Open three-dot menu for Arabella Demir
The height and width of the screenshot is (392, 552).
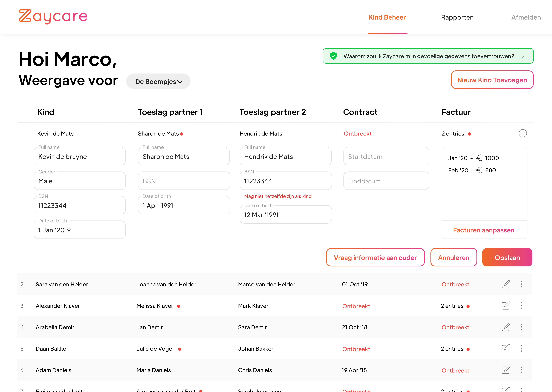[x=521, y=327]
